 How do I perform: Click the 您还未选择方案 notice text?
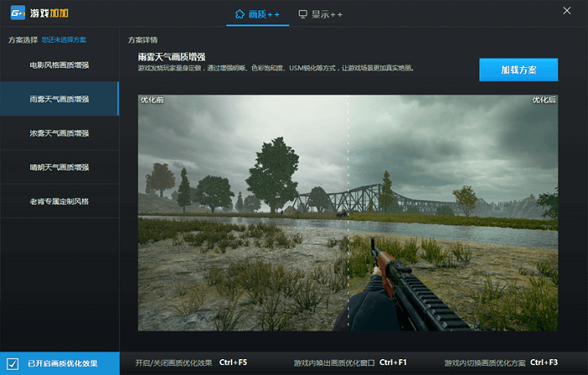pyautogui.click(x=64, y=39)
